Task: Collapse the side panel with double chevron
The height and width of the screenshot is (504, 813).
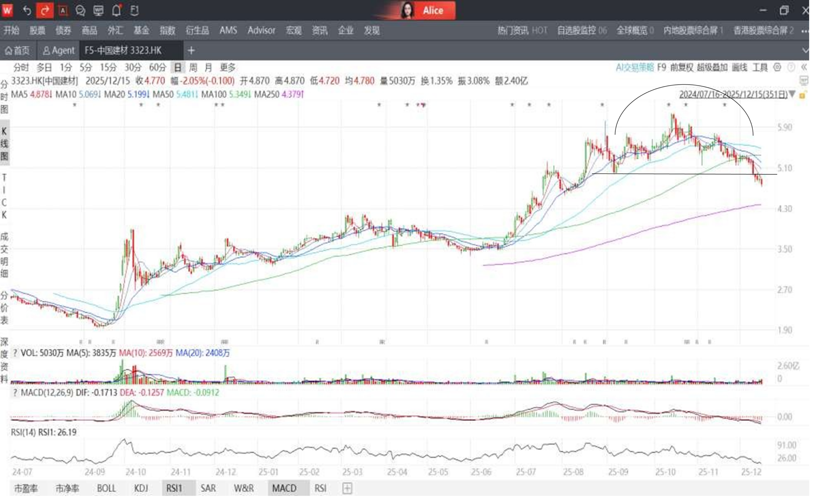Action: [804, 67]
